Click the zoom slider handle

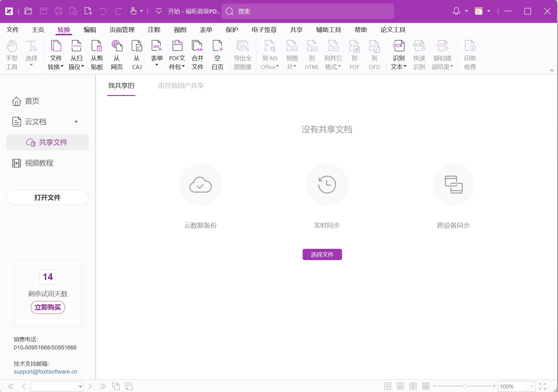[x=465, y=386]
